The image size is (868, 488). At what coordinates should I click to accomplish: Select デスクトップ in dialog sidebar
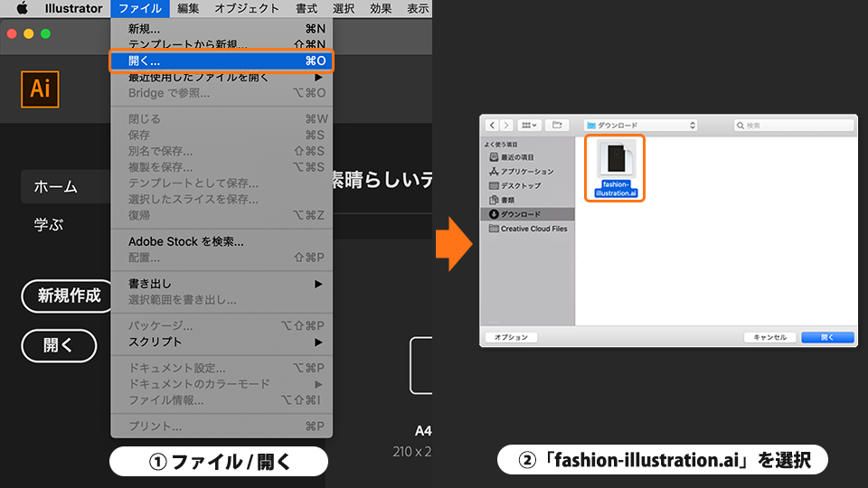coord(515,186)
